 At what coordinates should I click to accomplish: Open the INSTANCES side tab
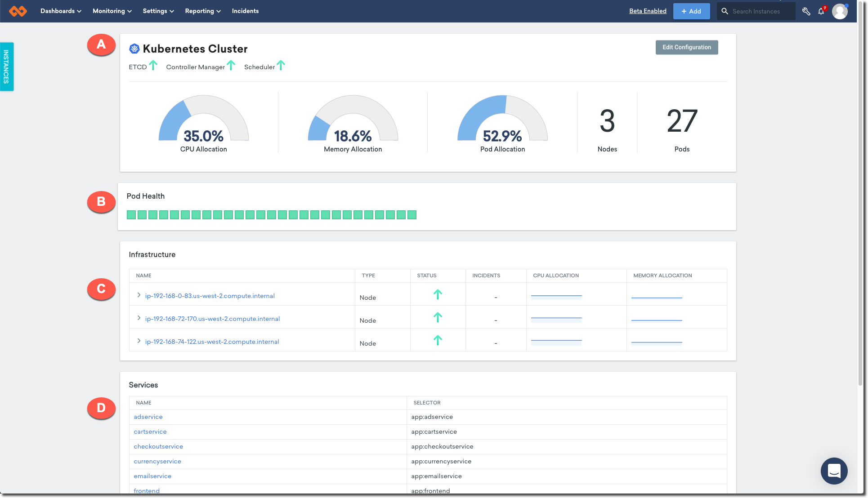pos(6,67)
